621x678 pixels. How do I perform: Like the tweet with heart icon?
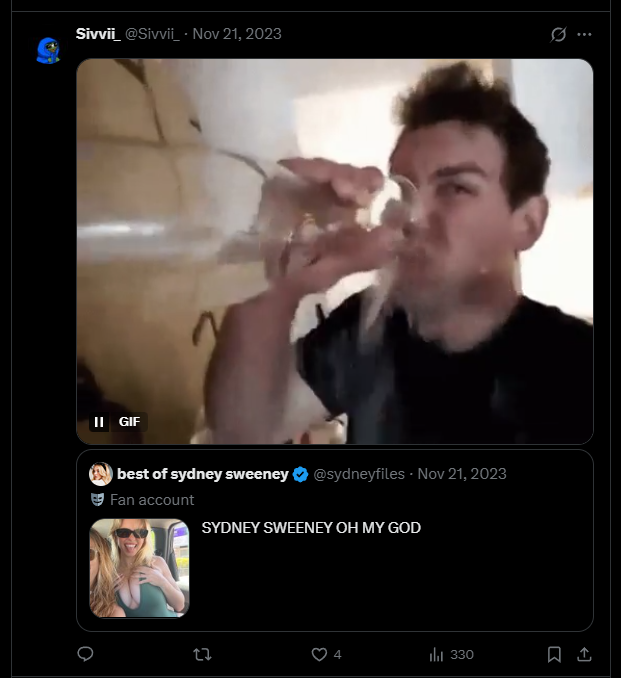[319, 654]
